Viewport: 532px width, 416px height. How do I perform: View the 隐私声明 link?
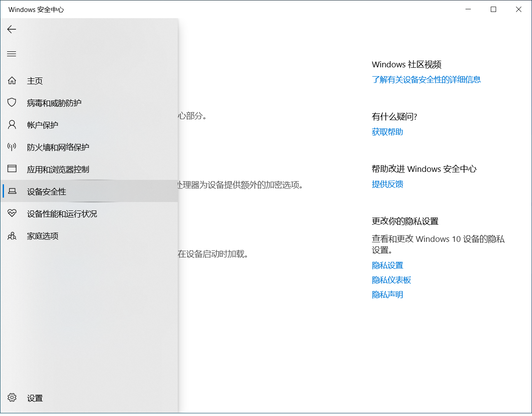(x=387, y=295)
